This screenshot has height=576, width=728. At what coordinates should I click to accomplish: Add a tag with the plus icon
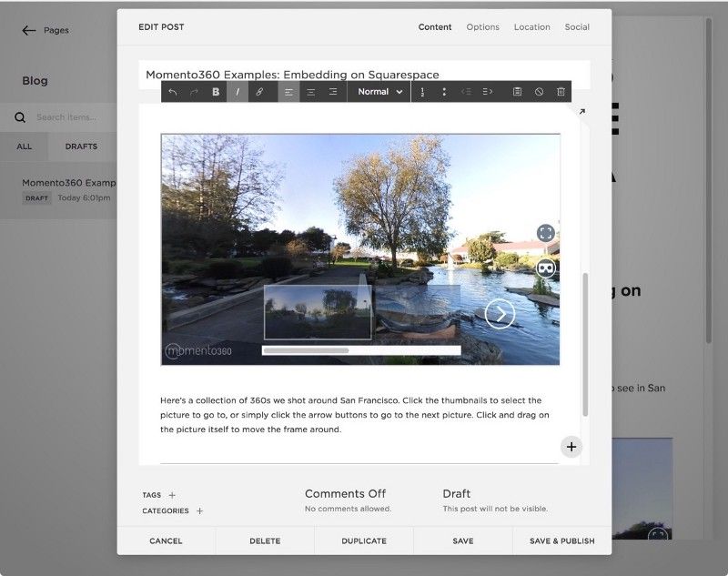[x=172, y=495]
